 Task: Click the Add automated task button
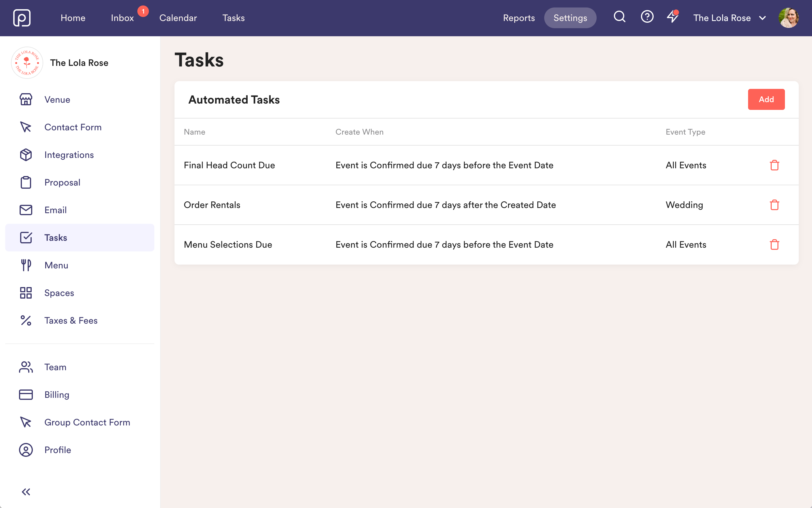[766, 100]
